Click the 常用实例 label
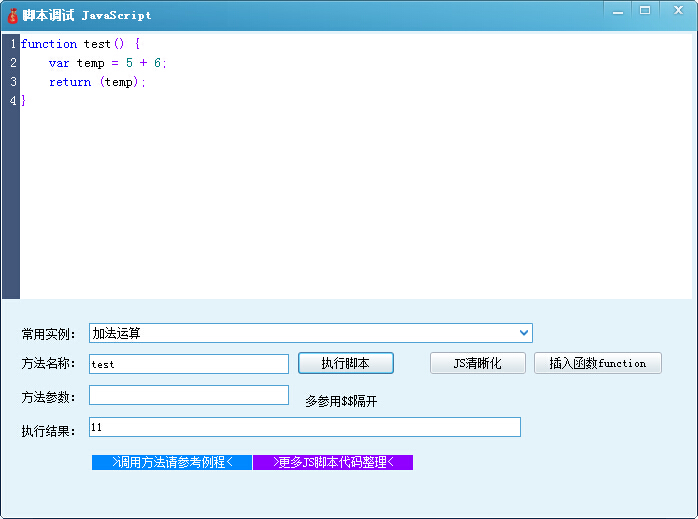This screenshot has height=519, width=698. tap(48, 334)
